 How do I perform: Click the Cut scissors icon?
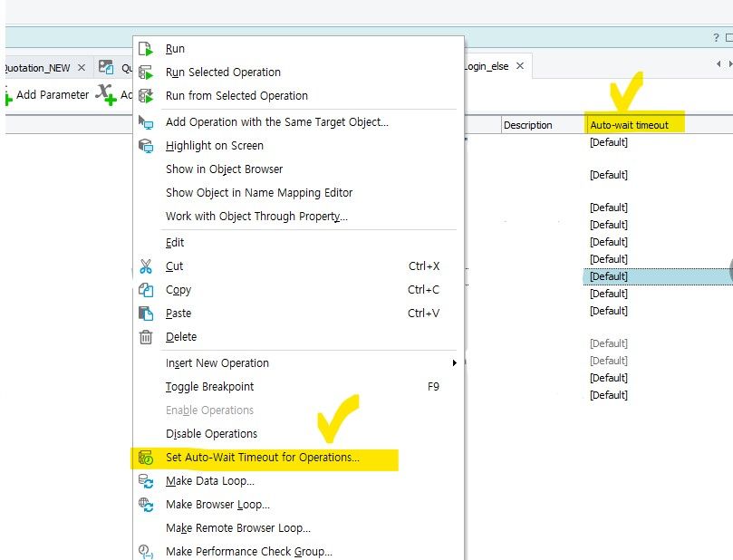(x=146, y=266)
